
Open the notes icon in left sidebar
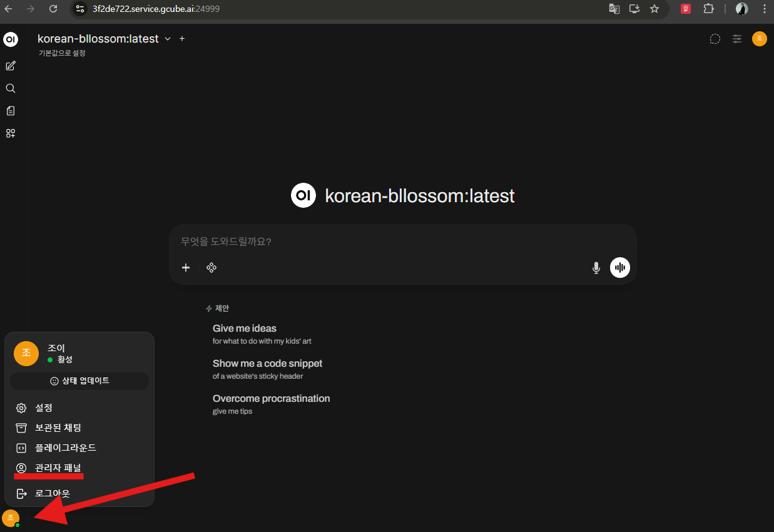[11, 111]
